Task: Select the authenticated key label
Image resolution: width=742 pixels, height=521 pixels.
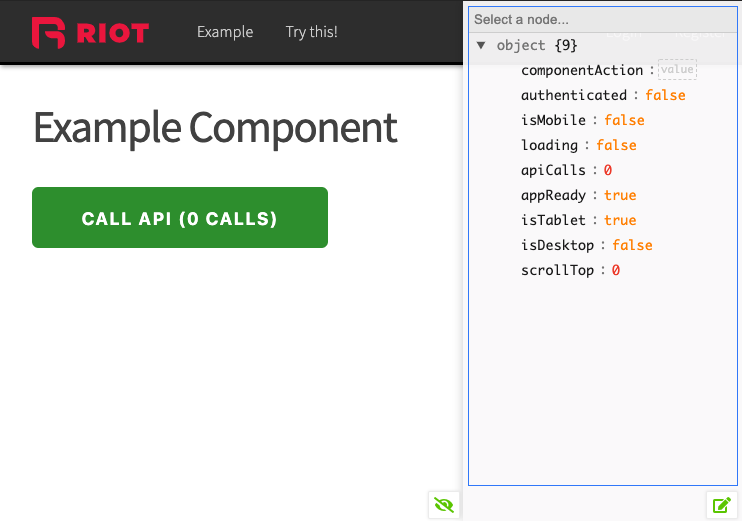Action: pos(574,95)
